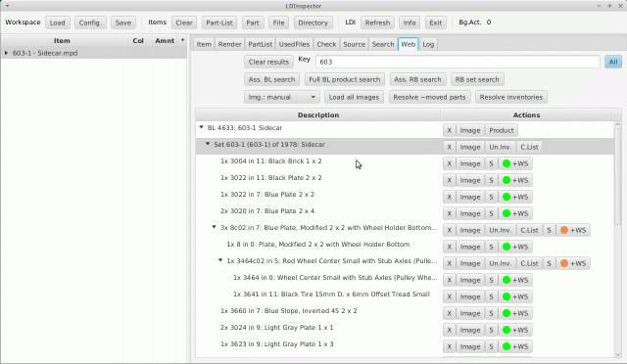Viewport: 627px width, 364px height.
Task: Click green +WS button for Black Plate 2 x 2
Action: click(515, 180)
